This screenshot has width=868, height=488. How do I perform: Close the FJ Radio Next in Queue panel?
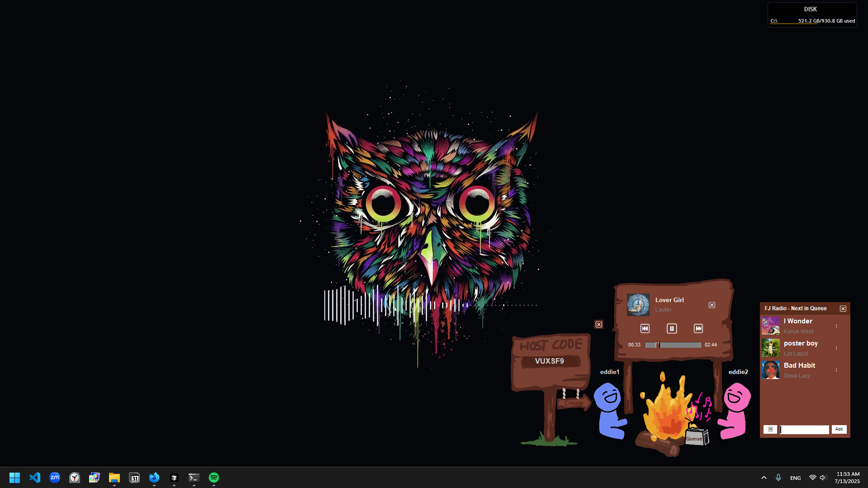(843, 308)
